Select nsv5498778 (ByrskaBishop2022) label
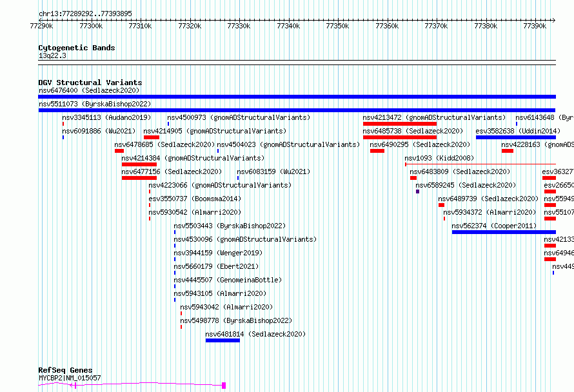Screen dimensions: 574x392 [236, 320]
